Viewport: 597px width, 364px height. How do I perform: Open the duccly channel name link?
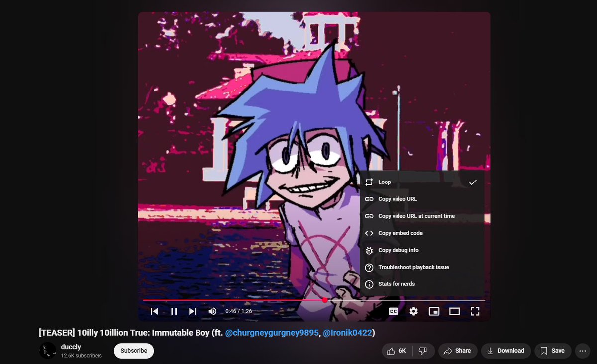(x=71, y=347)
